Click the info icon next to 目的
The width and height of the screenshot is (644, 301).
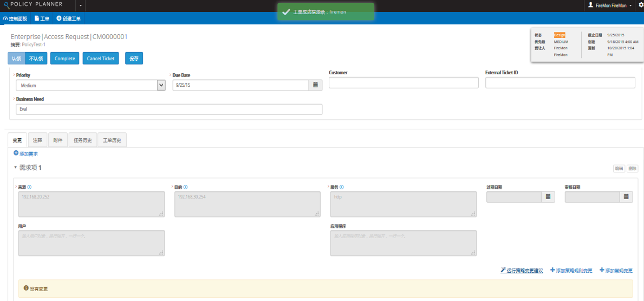pyautogui.click(x=185, y=187)
